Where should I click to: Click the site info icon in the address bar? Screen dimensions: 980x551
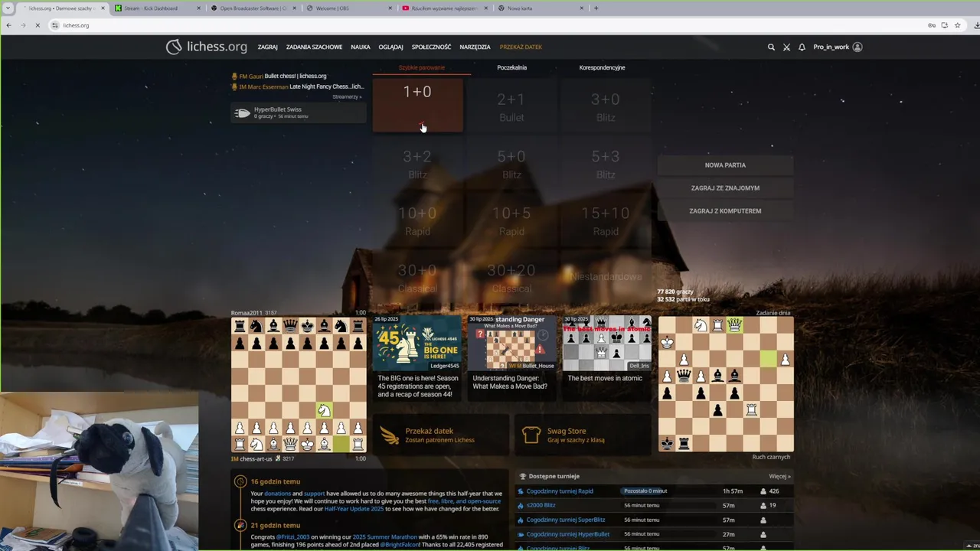click(55, 25)
